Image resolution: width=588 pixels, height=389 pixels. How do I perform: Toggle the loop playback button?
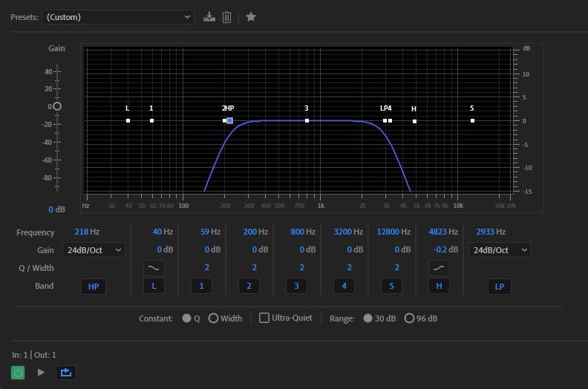click(x=66, y=372)
